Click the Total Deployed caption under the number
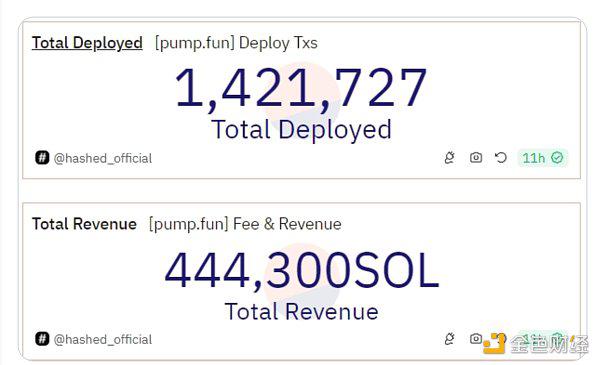This screenshot has height=365, width=600. point(302,130)
